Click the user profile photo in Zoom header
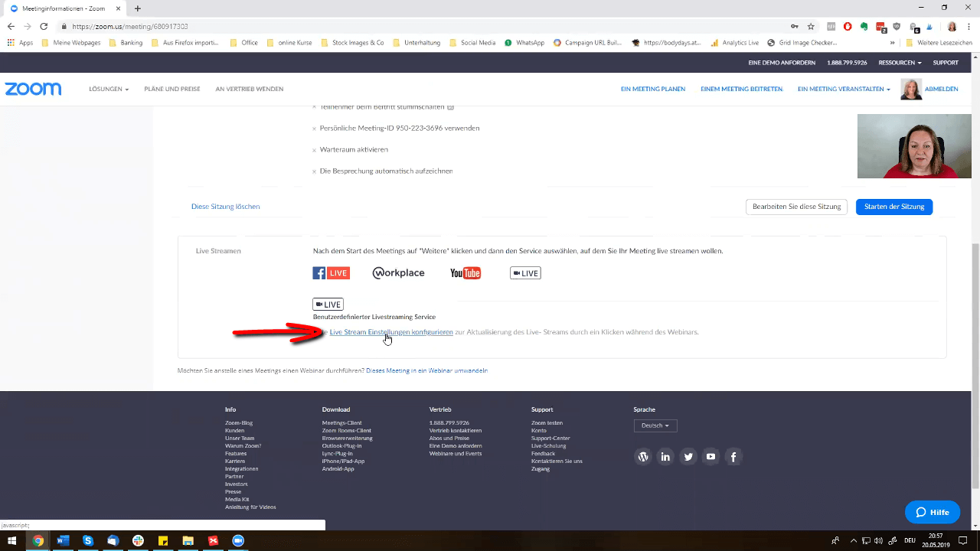 tap(911, 89)
